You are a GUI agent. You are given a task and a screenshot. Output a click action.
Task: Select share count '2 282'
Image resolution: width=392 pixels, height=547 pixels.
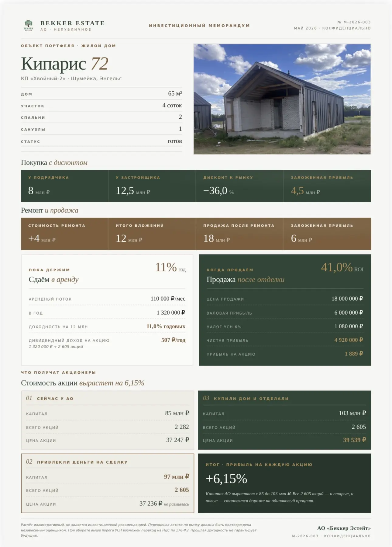click(182, 427)
